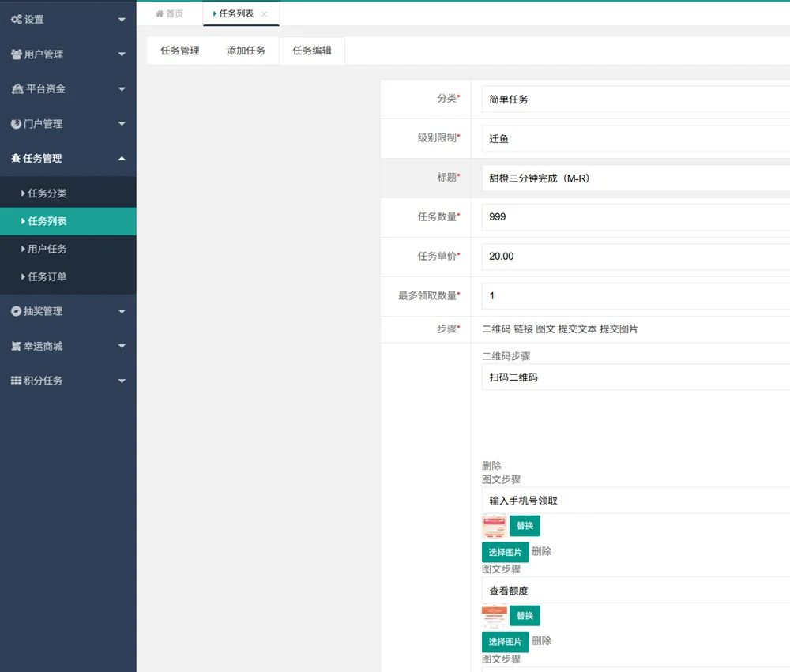The width and height of the screenshot is (790, 672).
Task: Open 任务分类 in the sidebar
Action: point(68,193)
